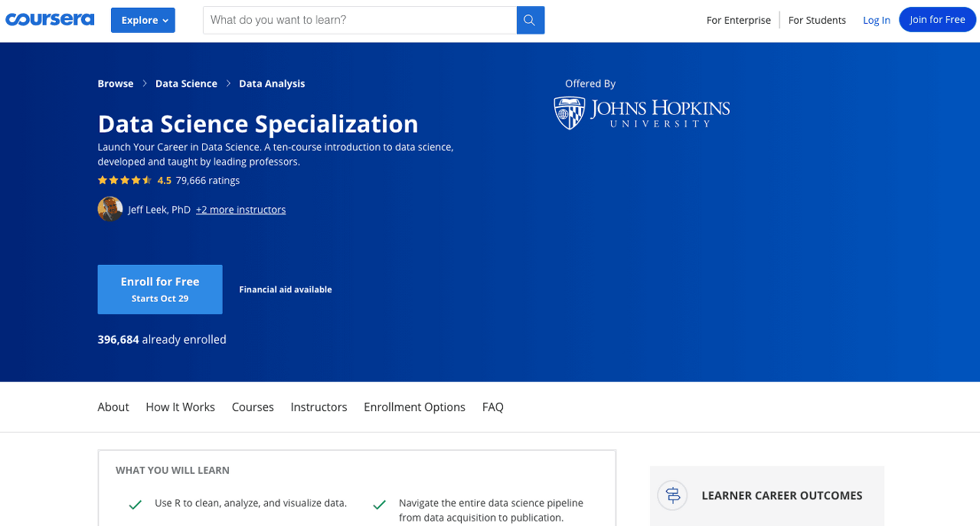
Task: Click Enroll for Free button
Action: pyautogui.click(x=160, y=289)
